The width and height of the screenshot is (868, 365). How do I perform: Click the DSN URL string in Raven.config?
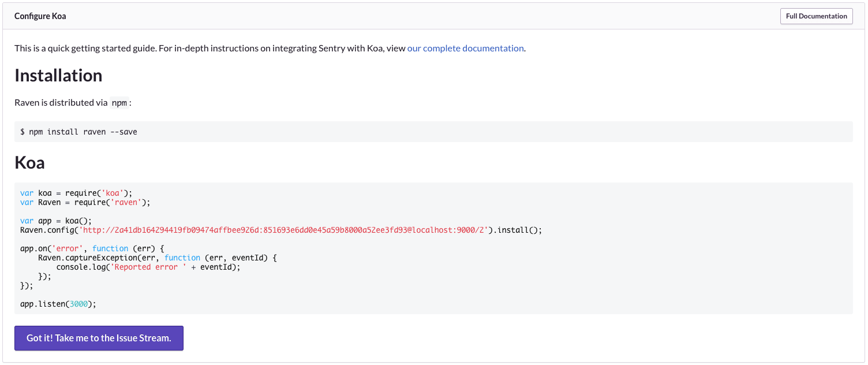point(286,230)
